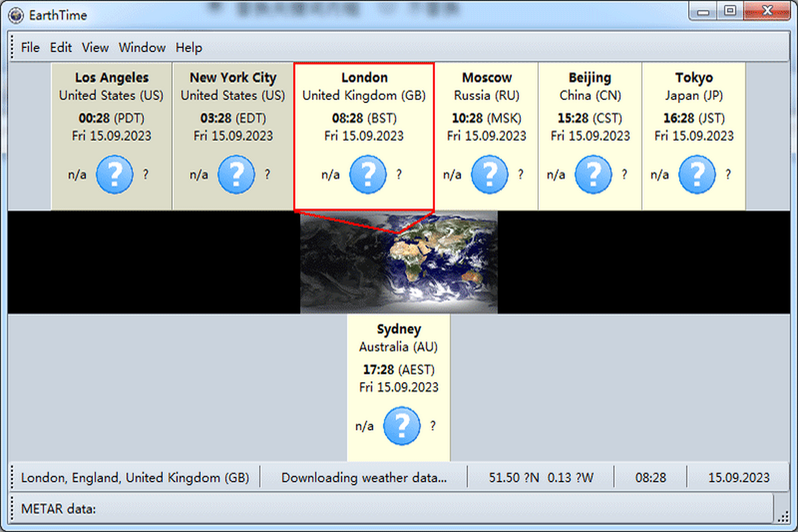Screen dimensions: 798x532
Task: Click the Sydney city name heading
Action: click(x=399, y=329)
